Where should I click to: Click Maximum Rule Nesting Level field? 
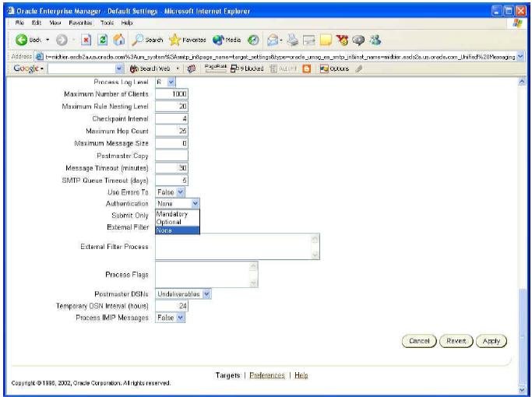[171, 107]
